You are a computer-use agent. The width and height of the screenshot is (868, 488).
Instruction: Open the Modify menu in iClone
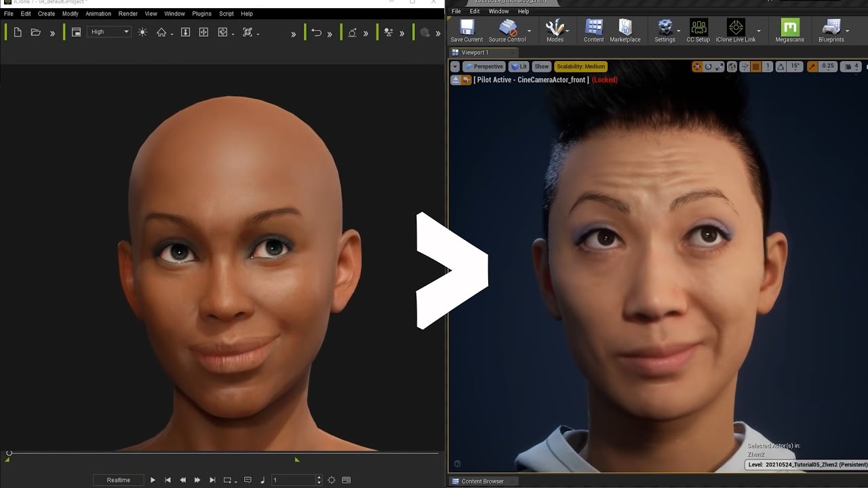(70, 14)
